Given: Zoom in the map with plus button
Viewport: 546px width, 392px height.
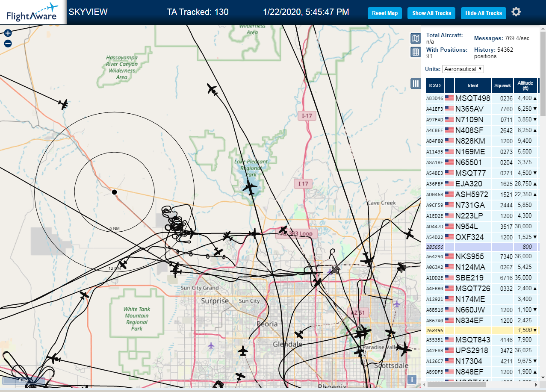Looking at the screenshot, I should tap(8, 33).
